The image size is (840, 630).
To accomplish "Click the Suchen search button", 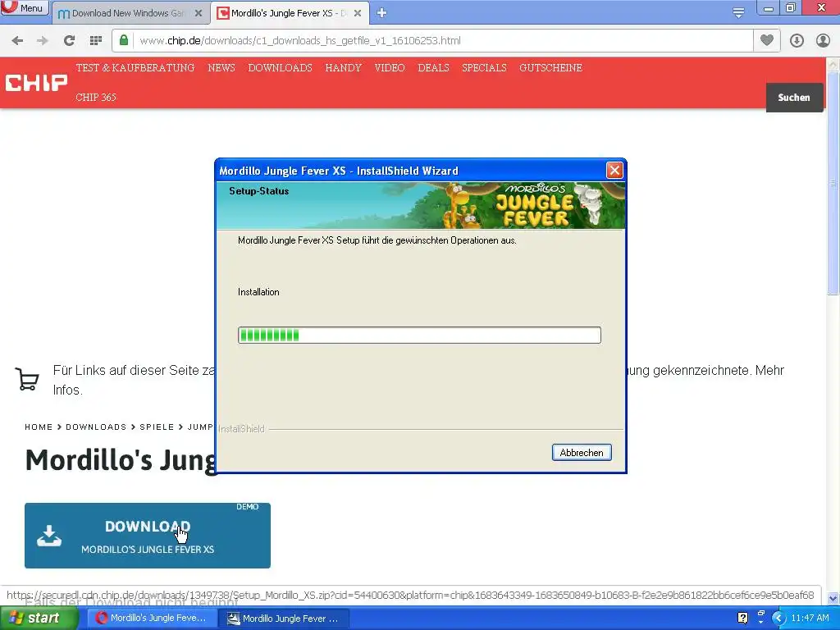I will pyautogui.click(x=794, y=97).
